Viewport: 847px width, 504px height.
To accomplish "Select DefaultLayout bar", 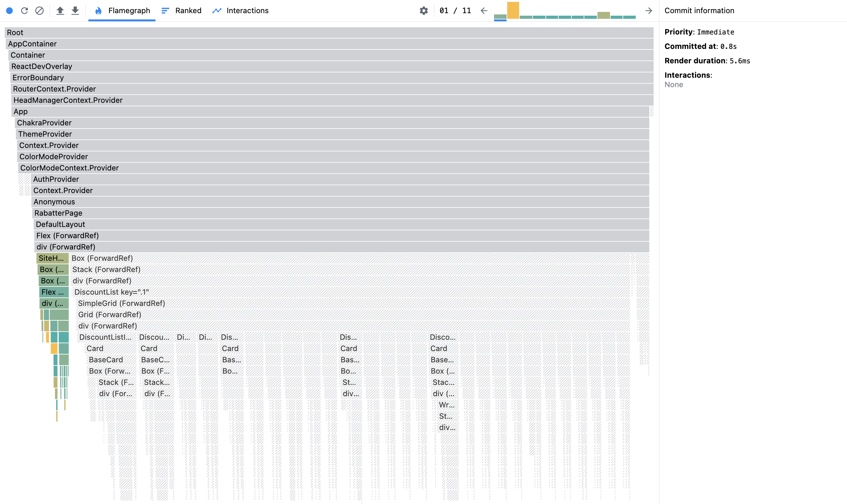I will pyautogui.click(x=341, y=224).
